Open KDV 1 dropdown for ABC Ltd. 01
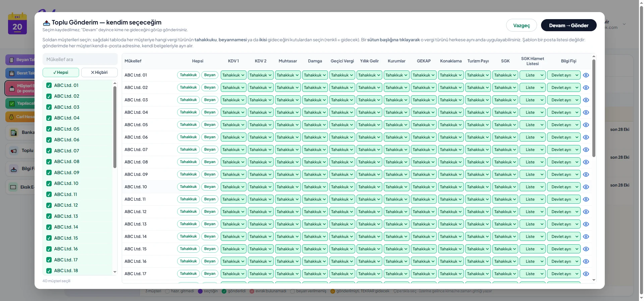 233,75
